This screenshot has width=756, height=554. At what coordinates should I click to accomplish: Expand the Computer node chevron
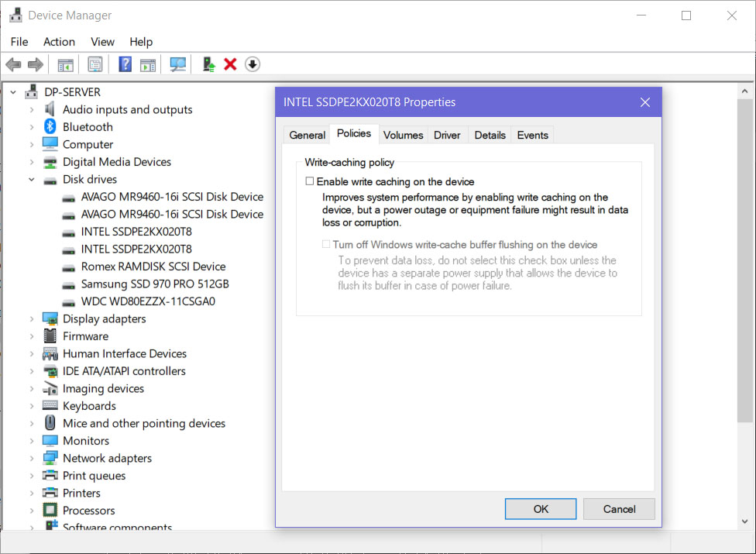point(31,144)
